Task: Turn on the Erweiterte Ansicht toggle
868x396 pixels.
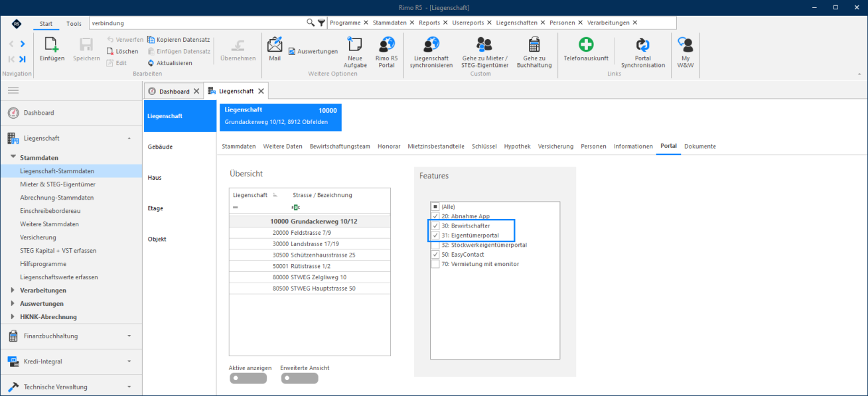Action: tap(299, 379)
